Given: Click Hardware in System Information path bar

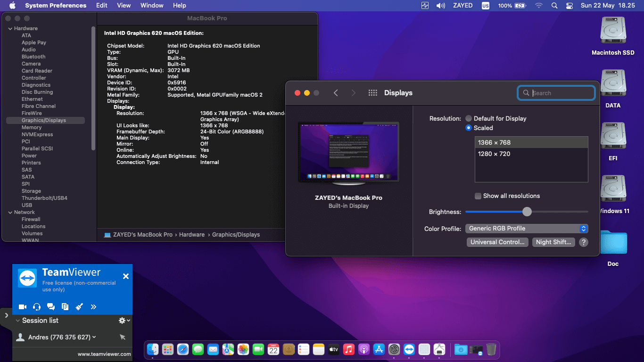Looking at the screenshot, I should coord(192,234).
